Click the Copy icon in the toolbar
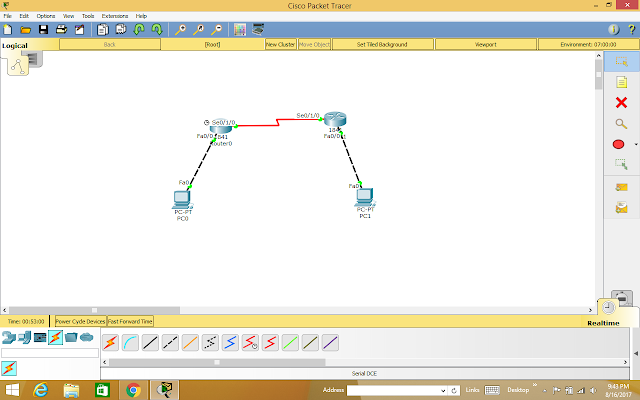 (102, 29)
